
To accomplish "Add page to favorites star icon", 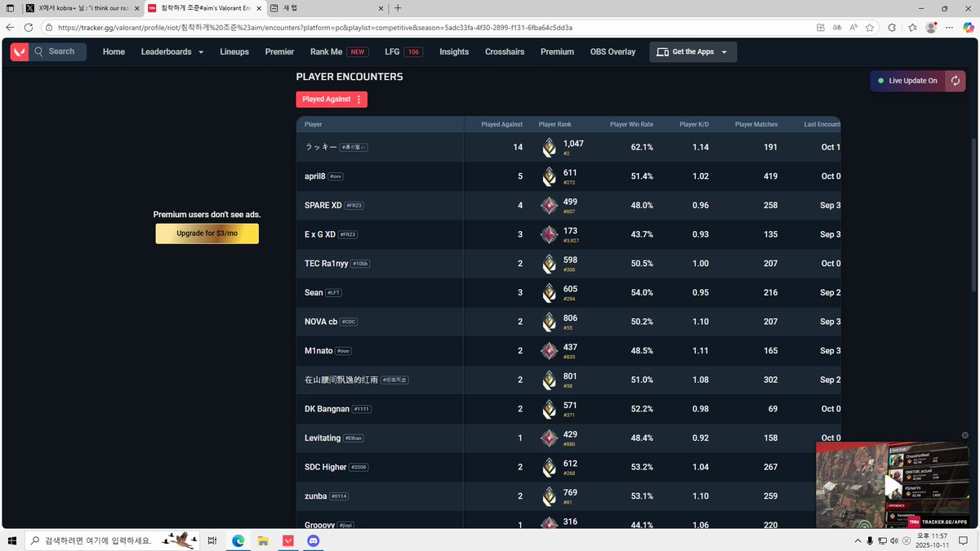I will point(870,27).
